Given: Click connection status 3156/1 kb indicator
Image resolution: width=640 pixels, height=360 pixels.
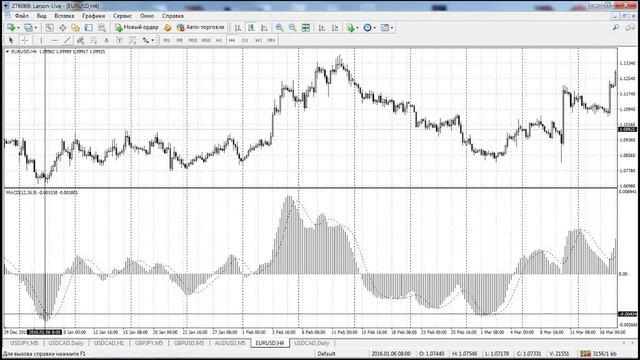Looking at the screenshot, I should (598, 353).
